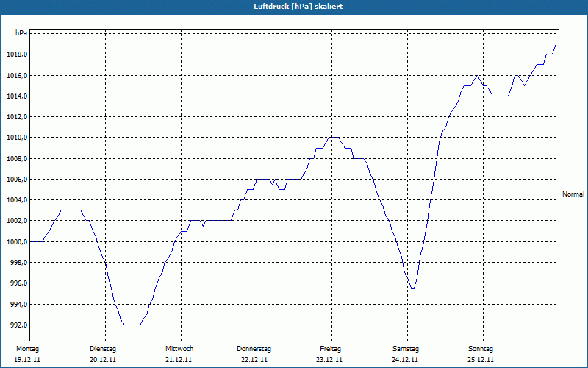Click the date 20.12.11
Image resolution: width=588 pixels, height=368 pixels.
click(x=103, y=360)
